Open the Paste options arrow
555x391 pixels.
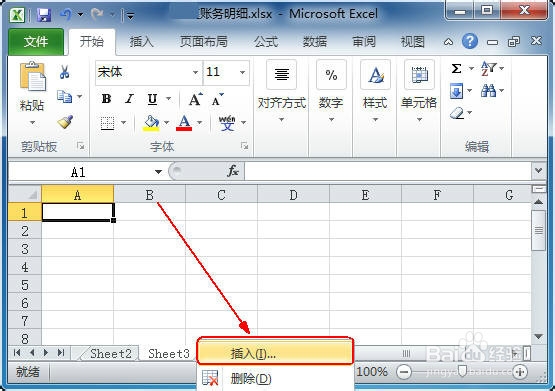coord(32,122)
